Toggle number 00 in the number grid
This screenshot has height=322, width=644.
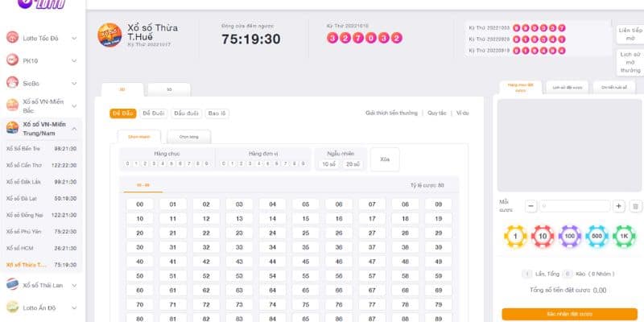(139, 204)
